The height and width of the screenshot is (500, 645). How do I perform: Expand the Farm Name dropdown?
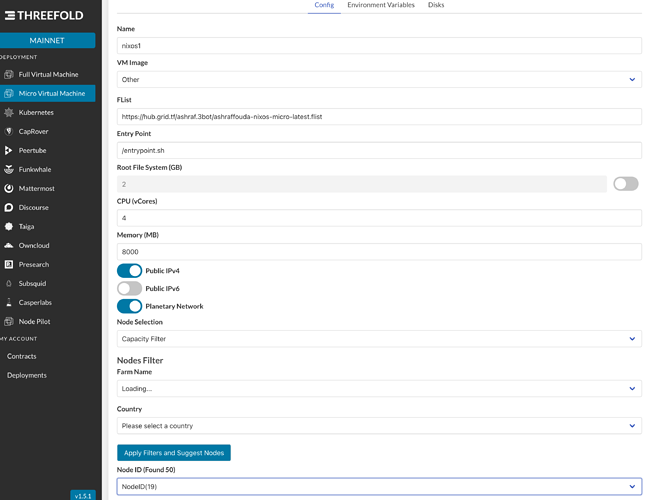click(379, 389)
